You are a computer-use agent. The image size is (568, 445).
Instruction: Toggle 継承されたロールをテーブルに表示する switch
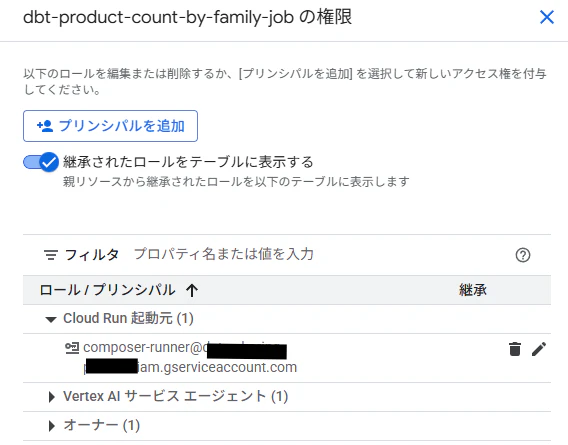[41, 162]
